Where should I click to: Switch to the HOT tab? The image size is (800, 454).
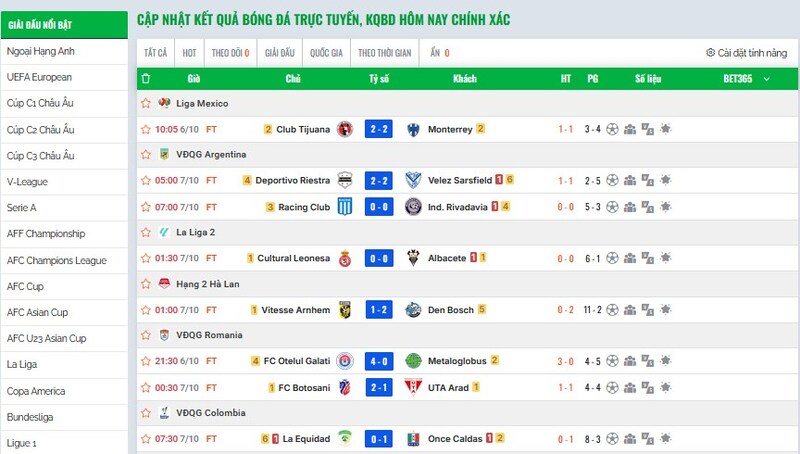coord(190,52)
